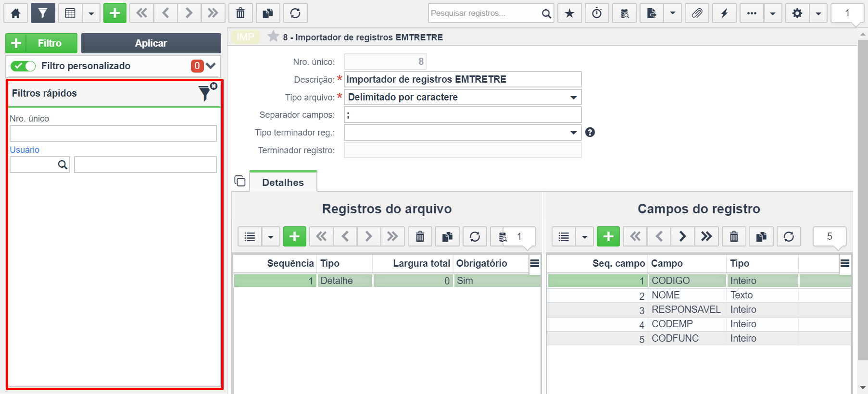The height and width of the screenshot is (394, 868).
Task: Delete field in Campos do registro
Action: [734, 236]
